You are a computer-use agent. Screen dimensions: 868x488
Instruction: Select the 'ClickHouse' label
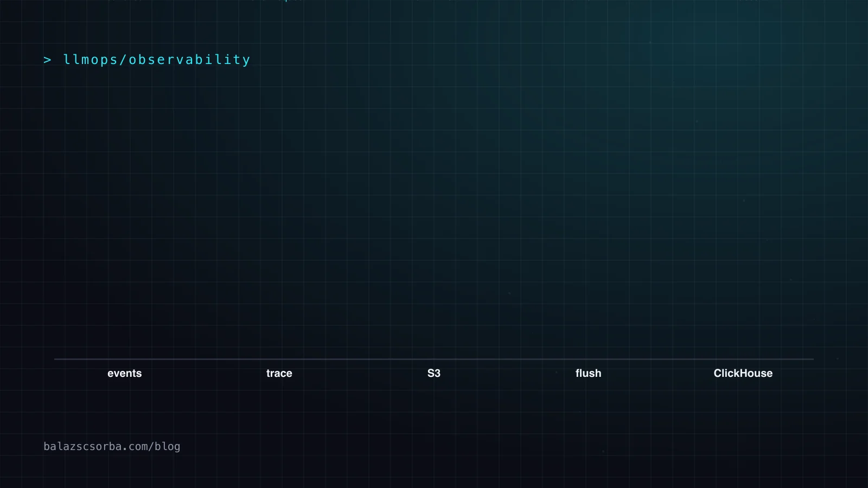743,373
